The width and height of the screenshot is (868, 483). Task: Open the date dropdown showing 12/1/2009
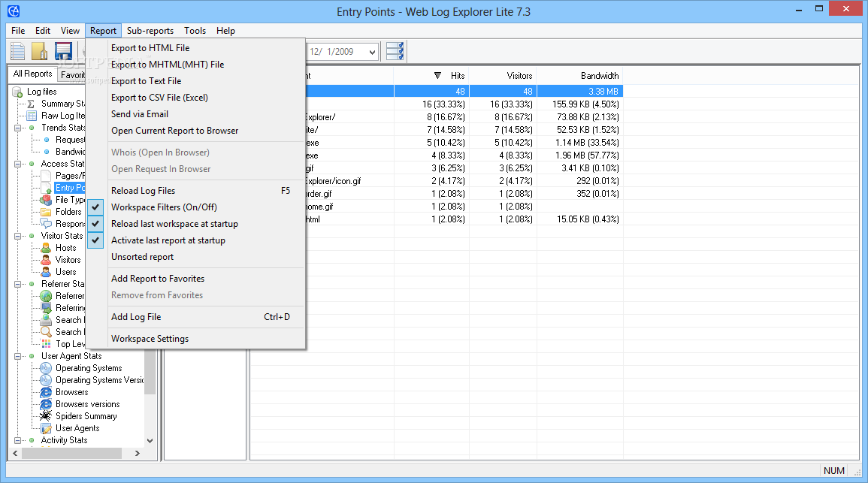click(373, 52)
